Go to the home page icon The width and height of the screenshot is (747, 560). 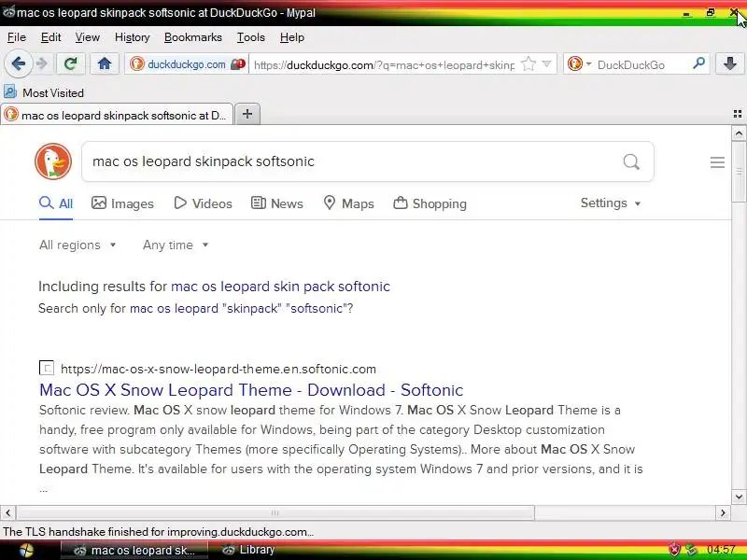pos(105,63)
